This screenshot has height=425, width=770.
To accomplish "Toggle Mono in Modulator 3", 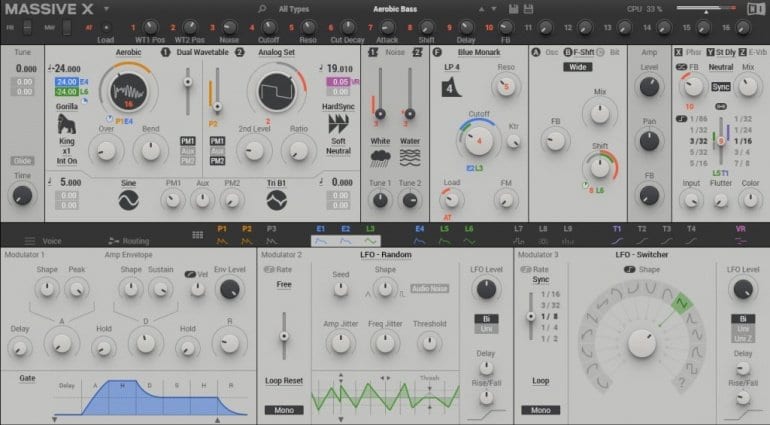I will coord(540,410).
